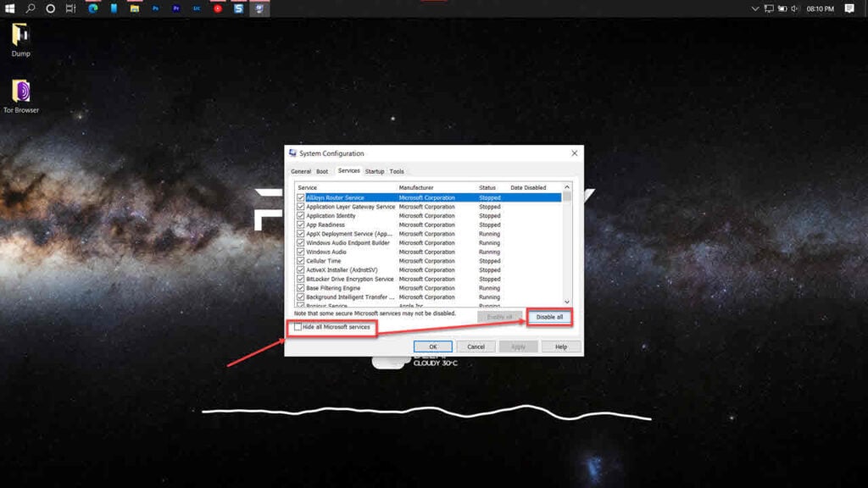868x488 pixels.
Task: Open the 08:10 PM clock flyout
Action: coord(820,8)
